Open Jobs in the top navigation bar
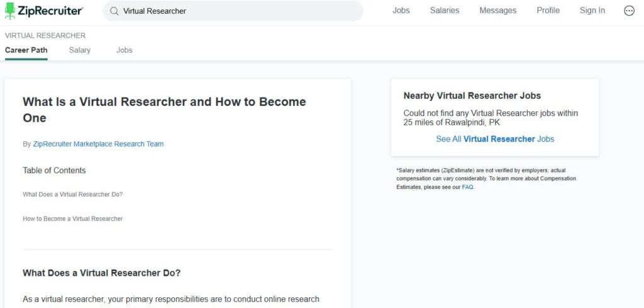The height and width of the screenshot is (308, 644). [x=401, y=11]
